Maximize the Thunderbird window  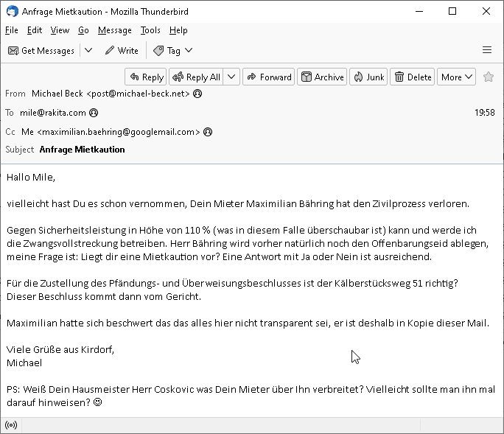(x=452, y=11)
